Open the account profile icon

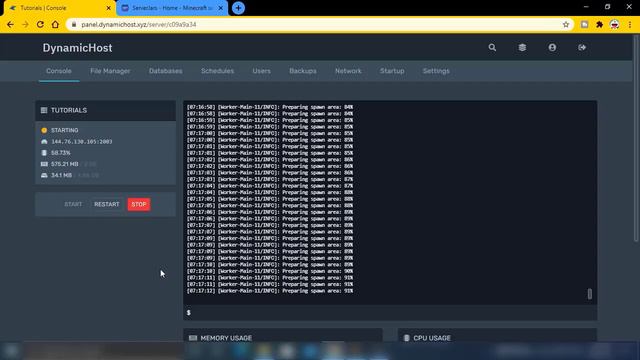(x=552, y=47)
